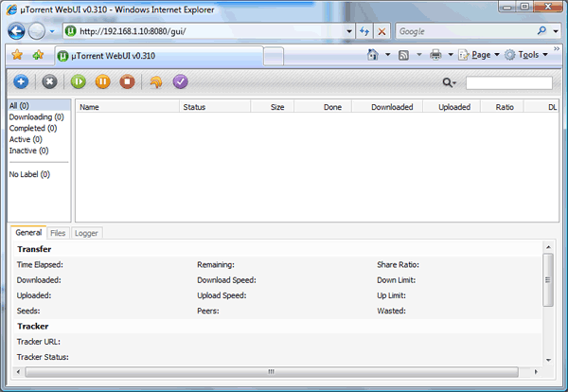The image size is (568, 392).
Task: Click the Home page icon
Action: coord(373,55)
